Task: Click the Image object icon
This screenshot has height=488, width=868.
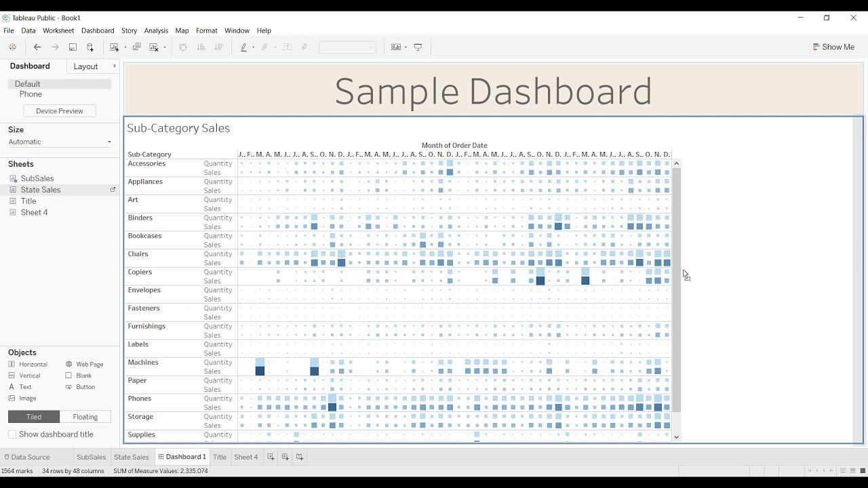Action: click(12, 399)
